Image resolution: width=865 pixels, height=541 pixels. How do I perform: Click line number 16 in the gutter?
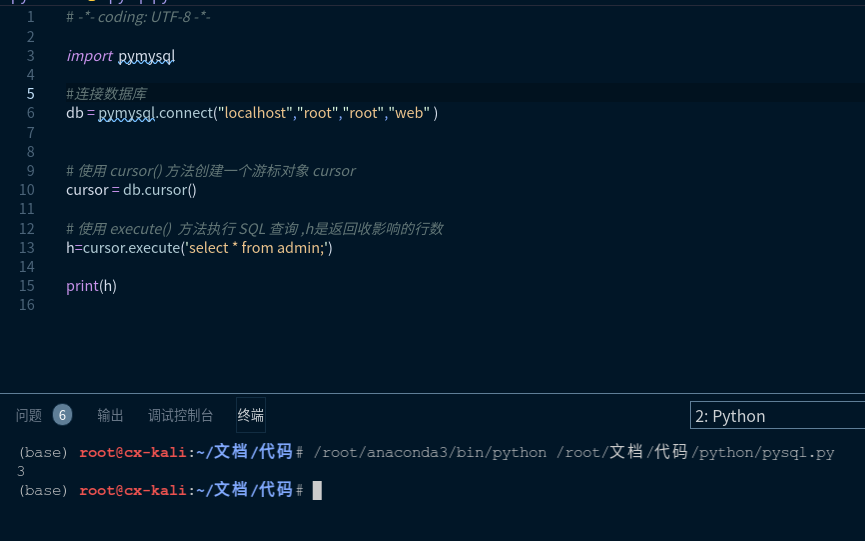coord(27,305)
